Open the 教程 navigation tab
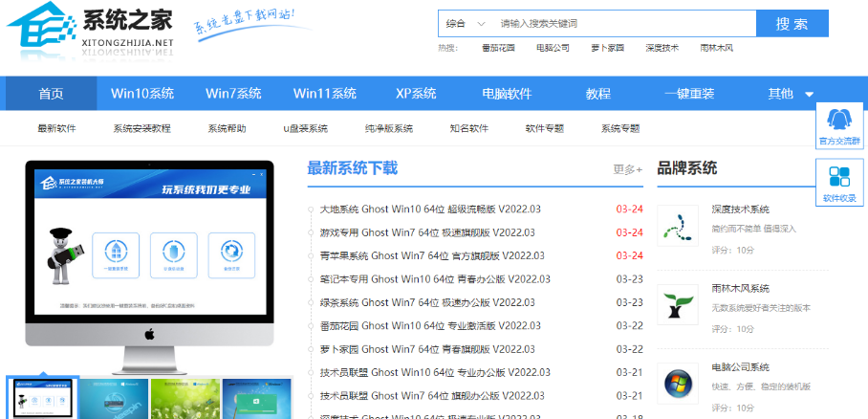 coord(598,94)
